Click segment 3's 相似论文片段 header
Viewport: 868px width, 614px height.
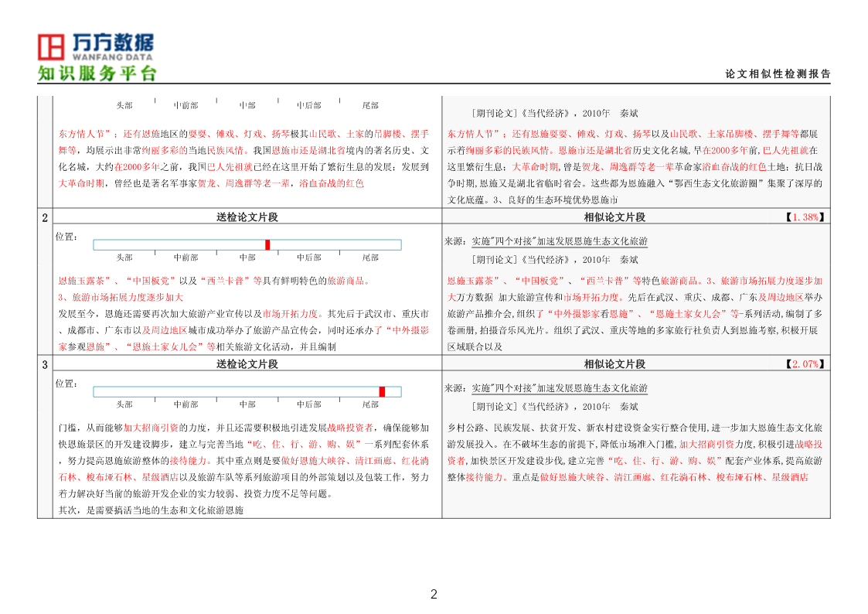[x=614, y=363]
